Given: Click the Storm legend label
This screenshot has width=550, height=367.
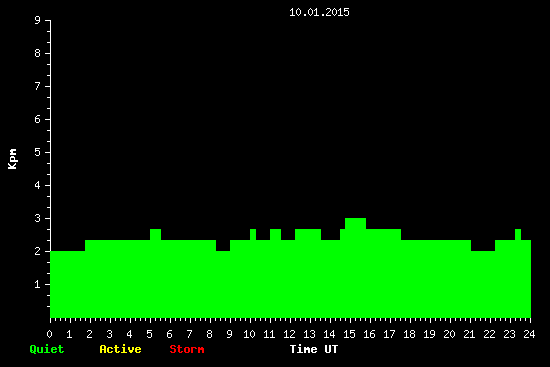Looking at the screenshot, I should click(x=187, y=349).
